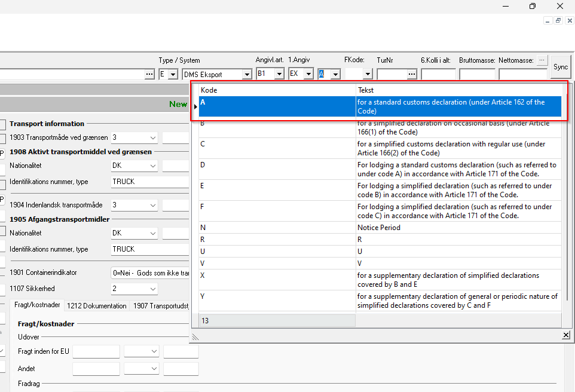Open the DMS Eksport system dropdown
Image resolution: width=575 pixels, height=392 pixels.
[x=247, y=74]
